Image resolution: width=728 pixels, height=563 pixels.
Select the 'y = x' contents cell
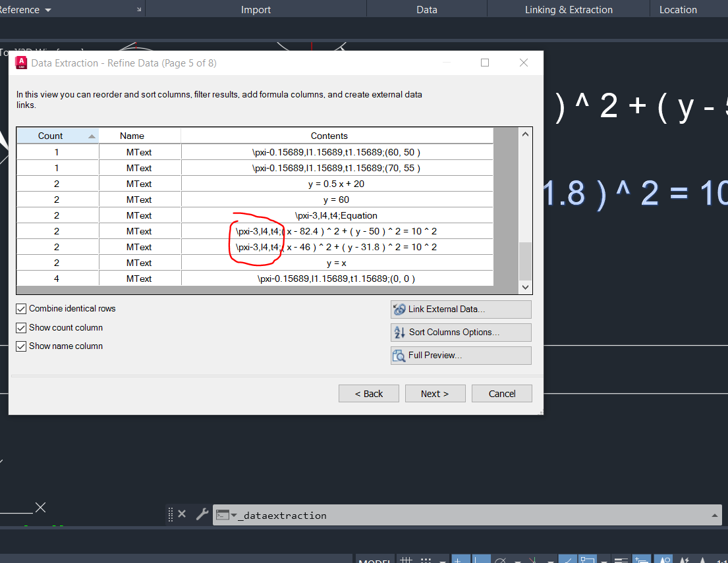[337, 263]
